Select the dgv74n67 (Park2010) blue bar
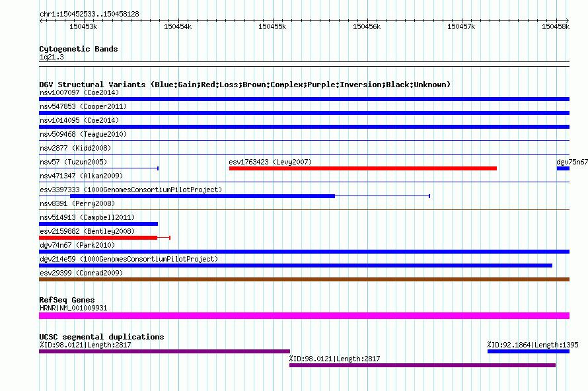 pyautogui.click(x=304, y=252)
